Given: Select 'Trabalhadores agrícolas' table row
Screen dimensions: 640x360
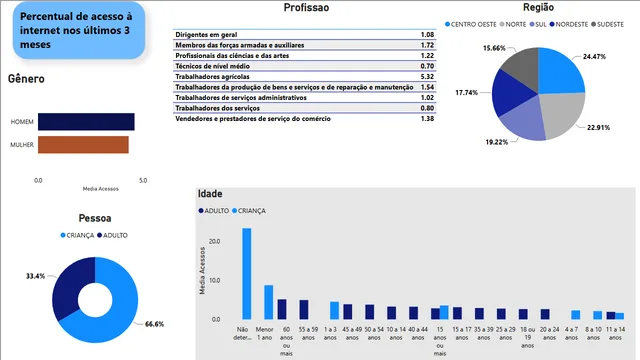Looking at the screenshot, I should point(304,76).
